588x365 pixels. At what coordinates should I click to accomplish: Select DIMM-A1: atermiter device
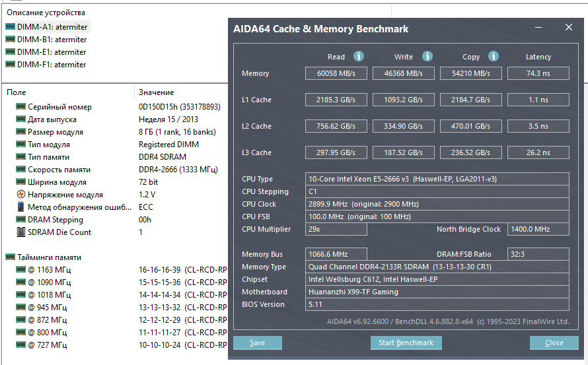click(x=52, y=27)
